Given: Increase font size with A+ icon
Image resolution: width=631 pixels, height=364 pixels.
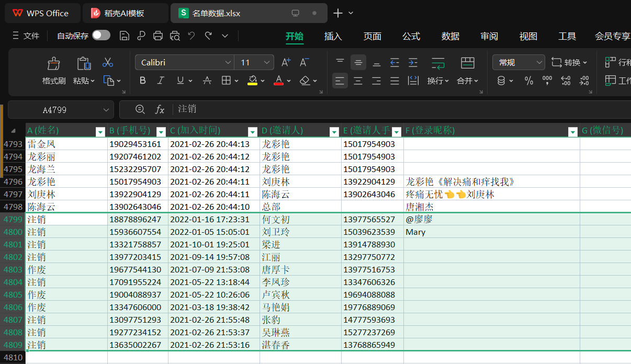Looking at the screenshot, I should [x=286, y=62].
